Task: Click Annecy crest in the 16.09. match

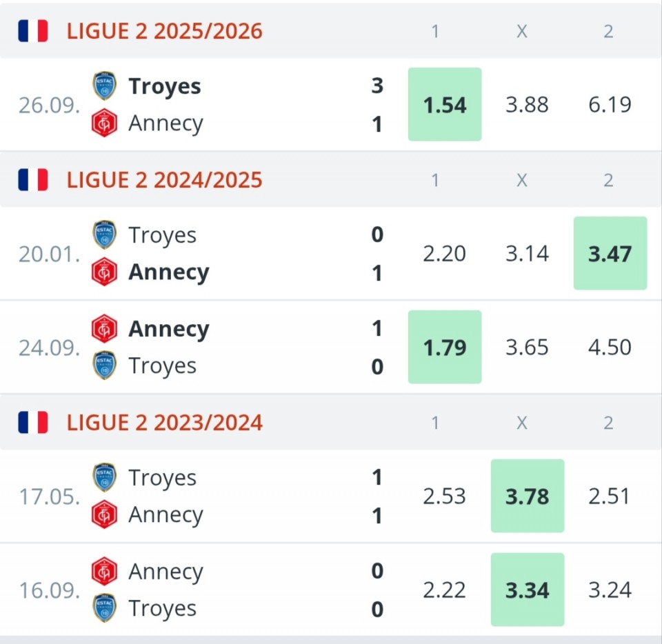Action: click(105, 571)
